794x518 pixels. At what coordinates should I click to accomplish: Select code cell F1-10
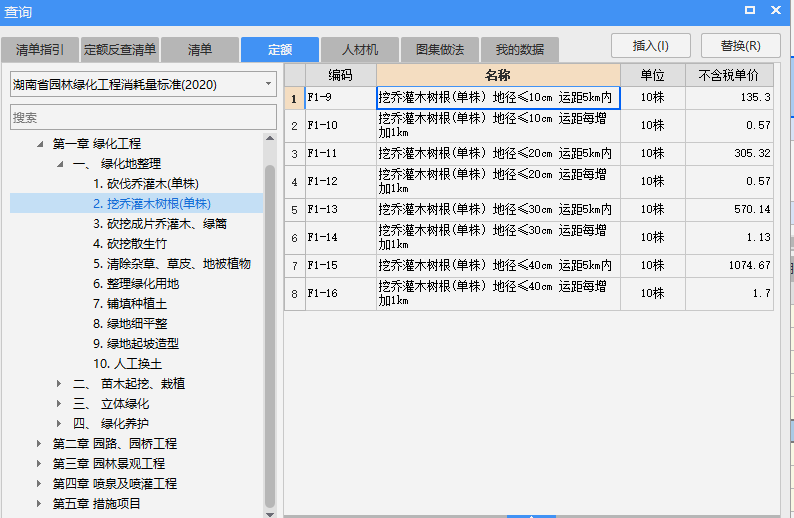341,126
